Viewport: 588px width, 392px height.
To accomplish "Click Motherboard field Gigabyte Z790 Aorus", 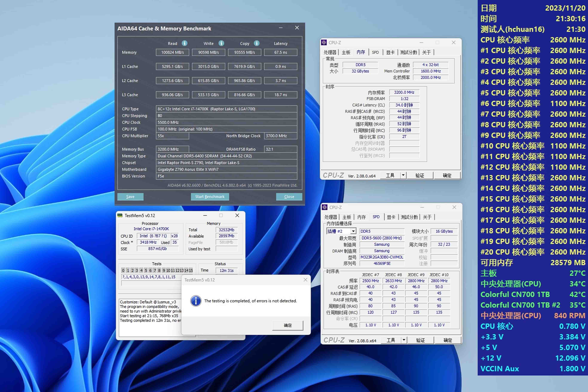I will pyautogui.click(x=226, y=170).
